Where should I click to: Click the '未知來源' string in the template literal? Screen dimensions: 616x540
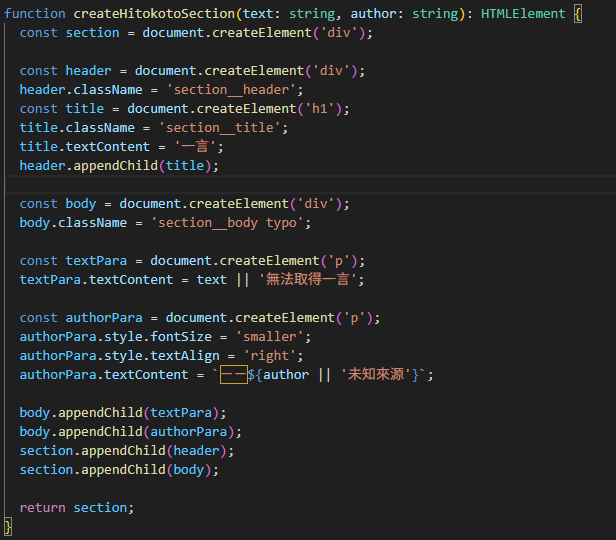(377, 374)
